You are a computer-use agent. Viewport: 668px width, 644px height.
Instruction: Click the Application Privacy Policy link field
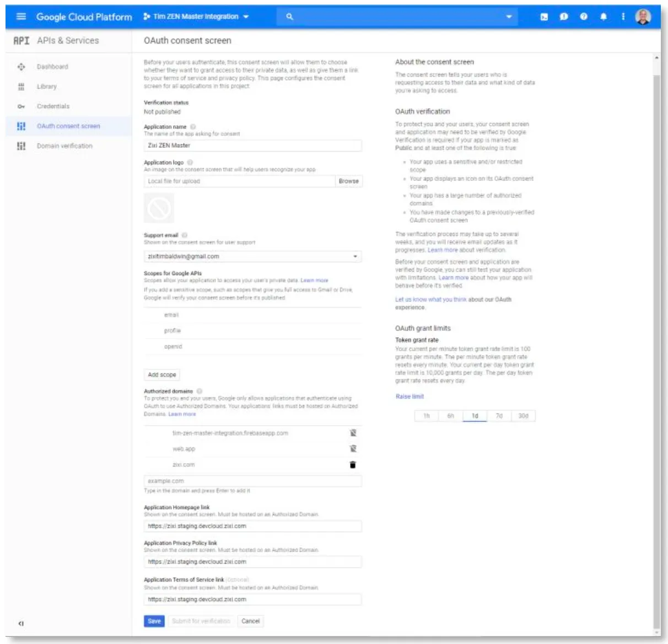coord(253,562)
